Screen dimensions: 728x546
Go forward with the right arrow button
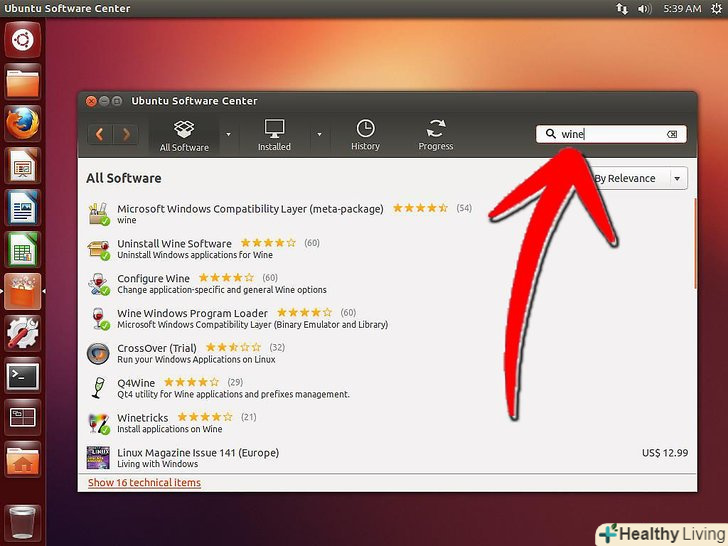(125, 135)
